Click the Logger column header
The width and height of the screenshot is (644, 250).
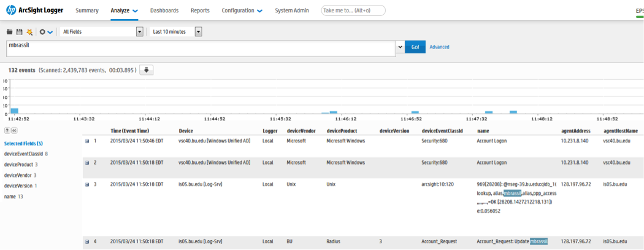click(x=270, y=131)
